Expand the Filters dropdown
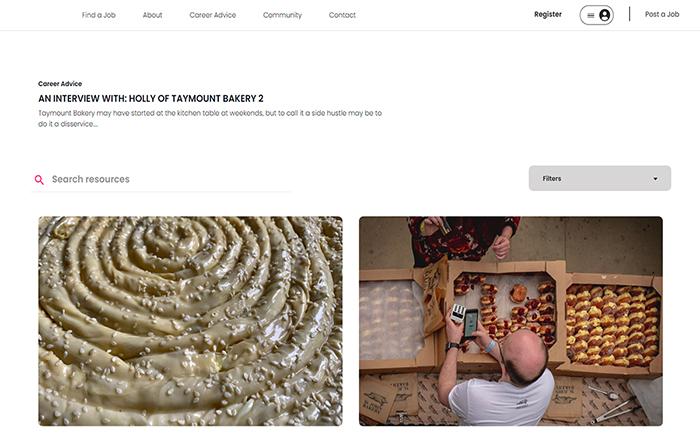Screen dimensions: 700x435 tap(600, 178)
